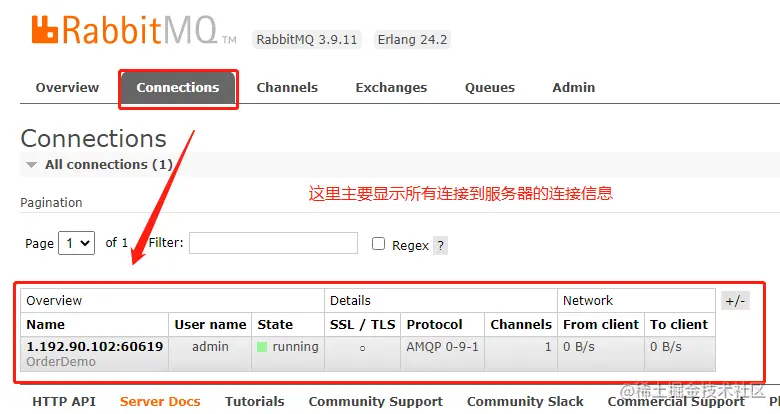Sort by the User name column

tap(210, 324)
